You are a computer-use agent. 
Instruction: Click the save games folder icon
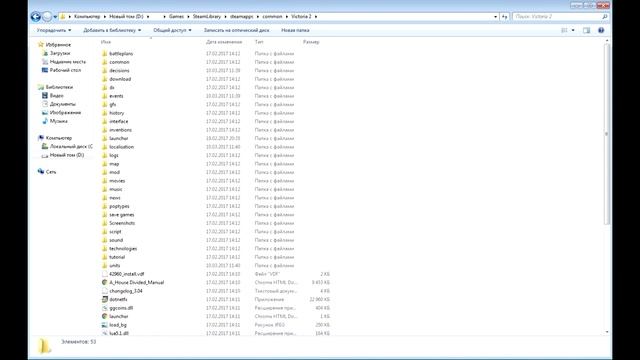[x=104, y=215]
